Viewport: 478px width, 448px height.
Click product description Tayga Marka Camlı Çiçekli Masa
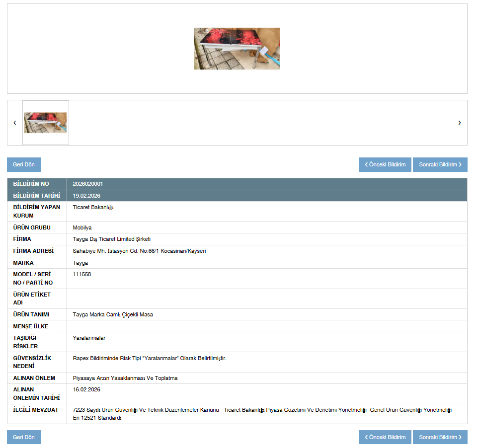coord(113,314)
